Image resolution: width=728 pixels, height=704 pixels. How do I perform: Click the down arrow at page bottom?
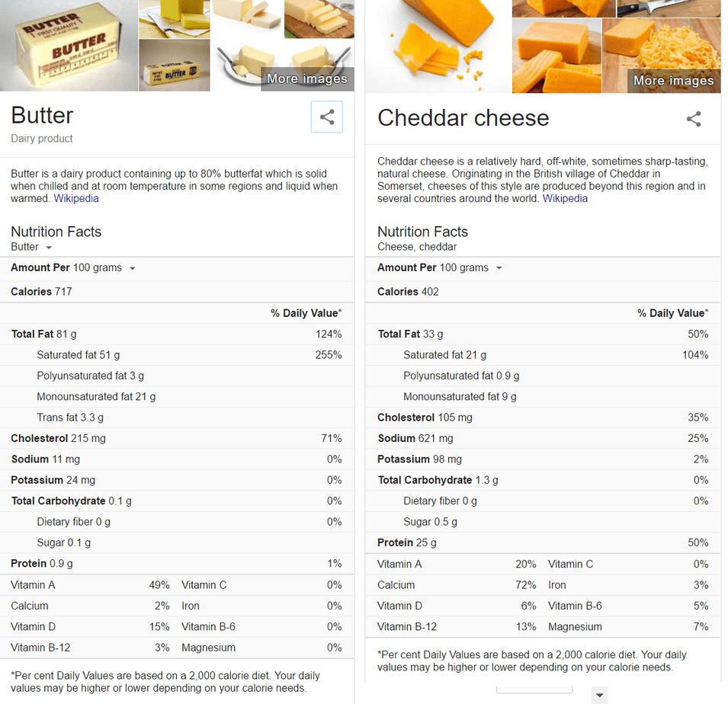[x=599, y=695]
